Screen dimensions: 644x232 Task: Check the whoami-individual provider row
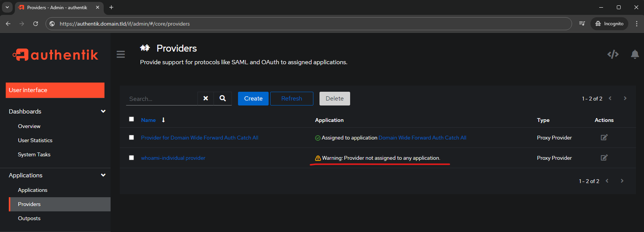tap(131, 158)
